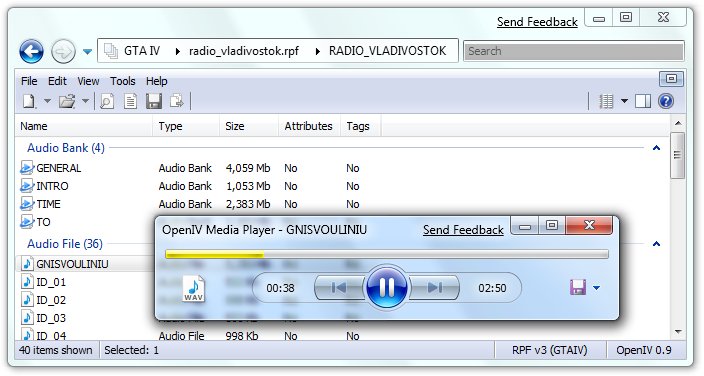Click the Search input field

pyautogui.click(x=574, y=51)
